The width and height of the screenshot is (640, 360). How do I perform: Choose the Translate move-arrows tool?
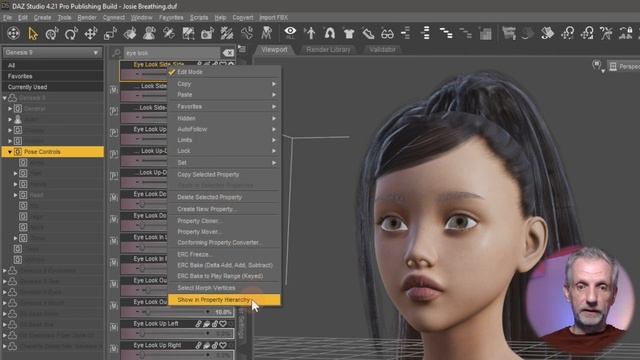click(91, 33)
